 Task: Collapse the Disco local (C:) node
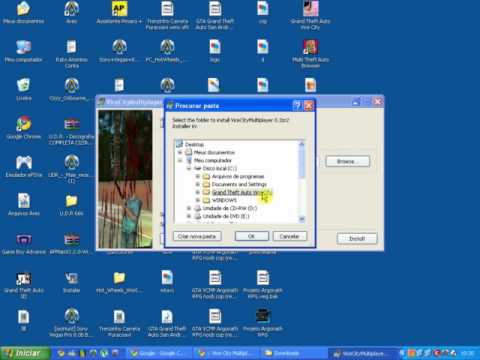coord(189,168)
